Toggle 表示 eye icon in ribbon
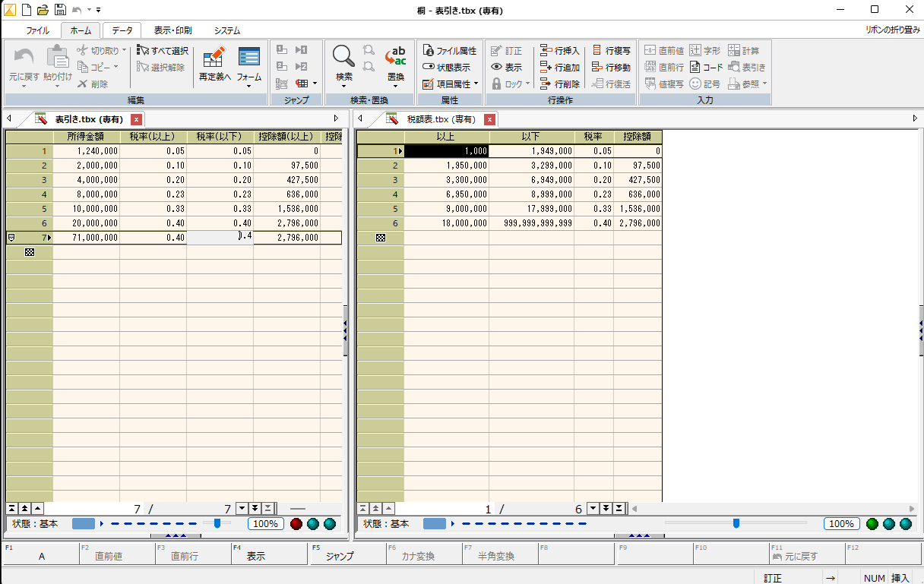 497,68
